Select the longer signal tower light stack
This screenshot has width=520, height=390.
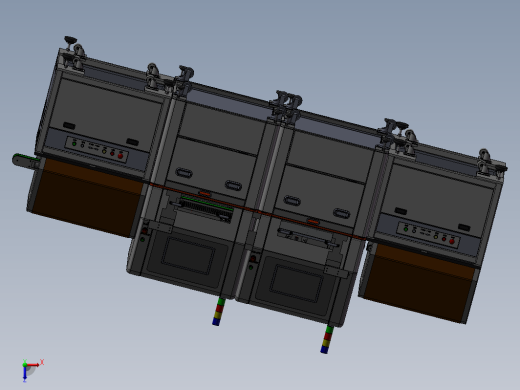pos(327,339)
